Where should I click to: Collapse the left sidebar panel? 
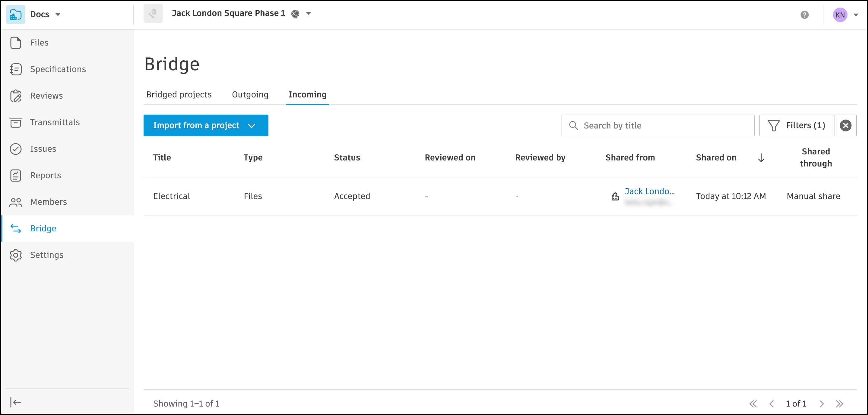15,402
